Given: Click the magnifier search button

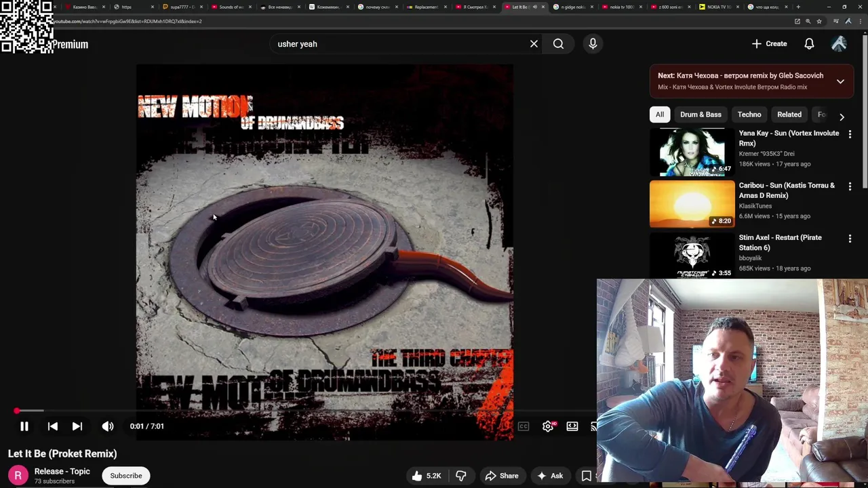Looking at the screenshot, I should point(558,44).
